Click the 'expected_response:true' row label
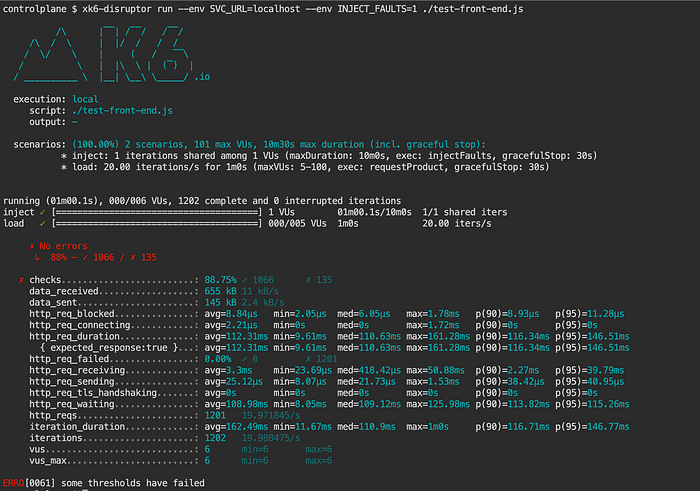This screenshot has height=491, width=700. (x=108, y=347)
